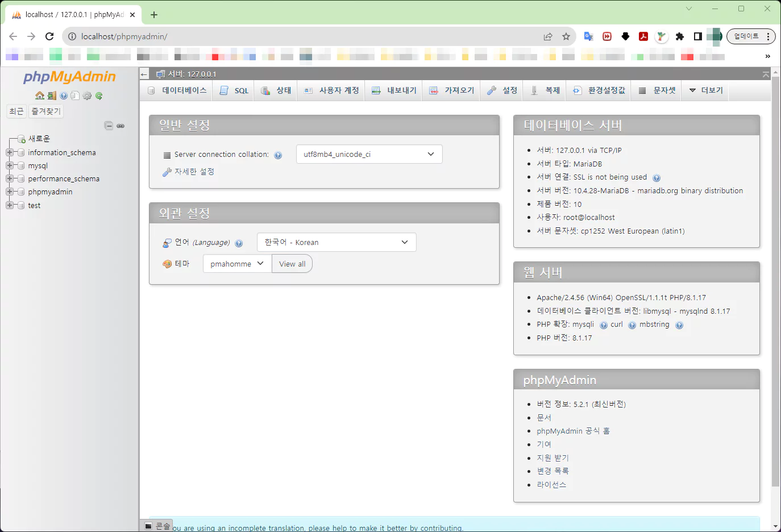Click the phpMyAdmin home icon in sidebar
The height and width of the screenshot is (532, 781).
pos(40,95)
